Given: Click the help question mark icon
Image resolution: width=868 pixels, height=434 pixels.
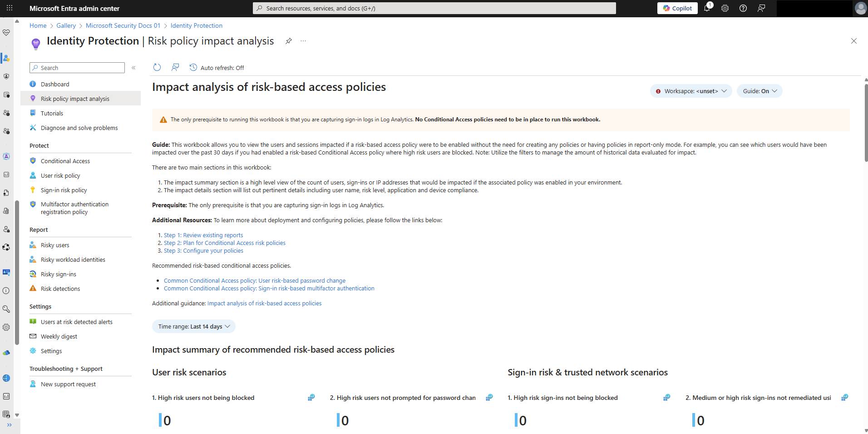Looking at the screenshot, I should pos(743,8).
